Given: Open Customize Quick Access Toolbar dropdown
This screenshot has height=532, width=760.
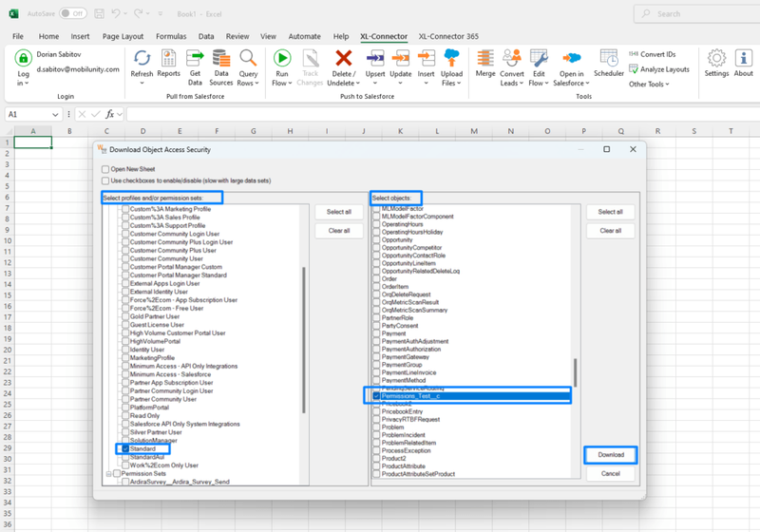Looking at the screenshot, I should (161, 13).
